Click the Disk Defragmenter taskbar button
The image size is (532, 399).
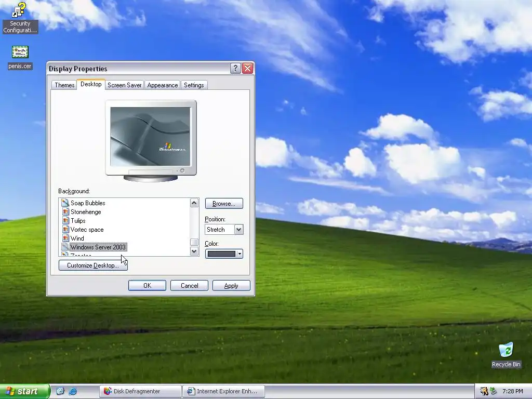pyautogui.click(x=140, y=391)
